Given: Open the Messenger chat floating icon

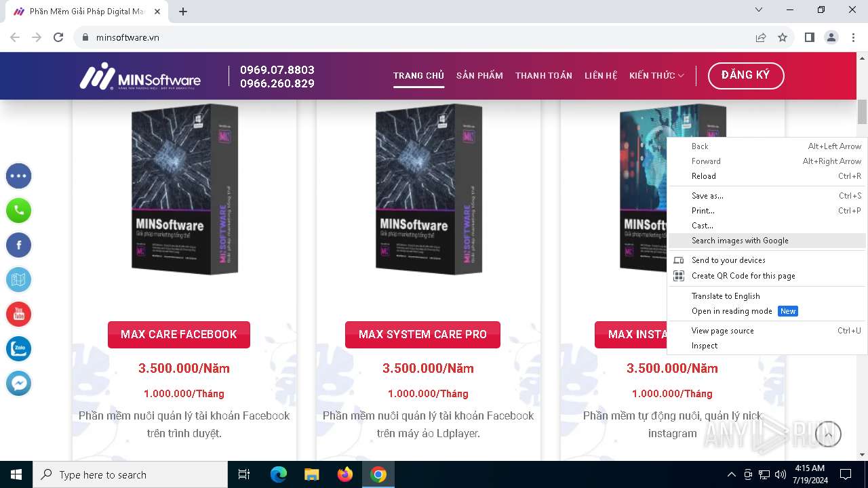Looking at the screenshot, I should click(x=19, y=384).
